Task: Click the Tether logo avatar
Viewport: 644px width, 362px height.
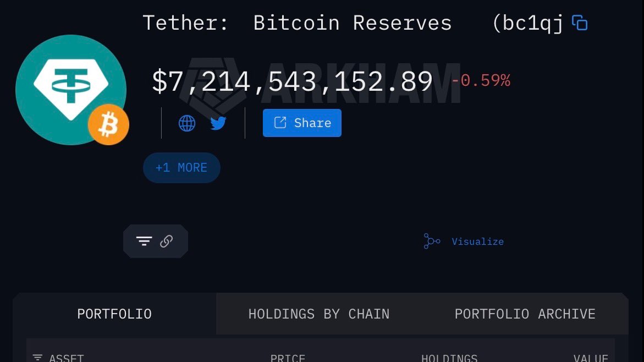Action: click(x=70, y=88)
